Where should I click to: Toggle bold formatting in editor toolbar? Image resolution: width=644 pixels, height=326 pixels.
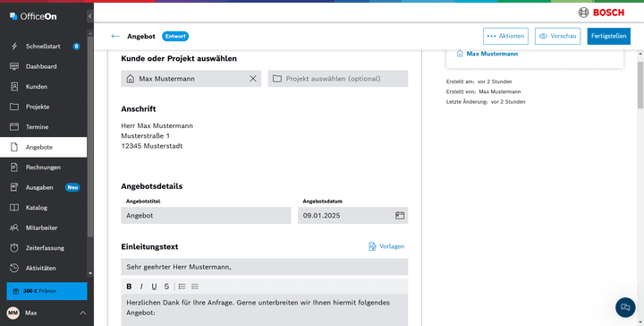point(129,287)
